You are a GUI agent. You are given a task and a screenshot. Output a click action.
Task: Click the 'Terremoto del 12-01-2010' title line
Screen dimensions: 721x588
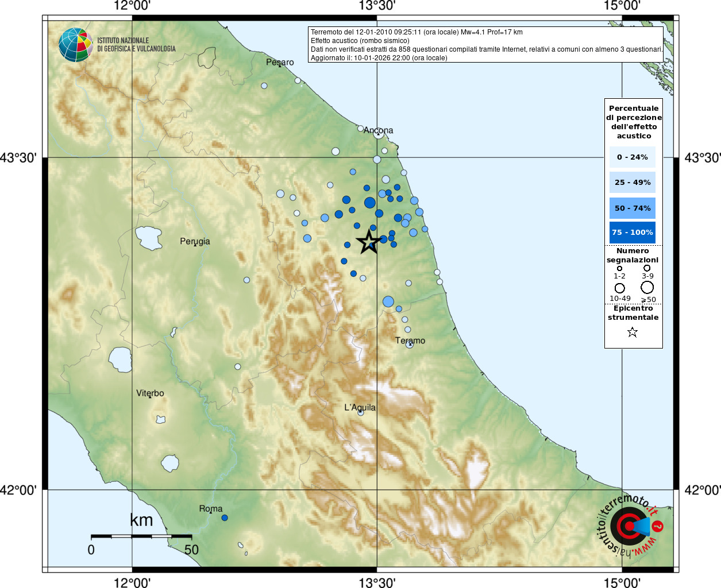point(417,32)
